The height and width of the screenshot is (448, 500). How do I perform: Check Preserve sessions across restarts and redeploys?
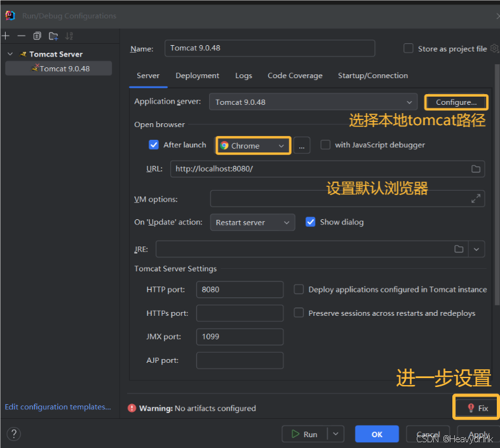coord(299,313)
